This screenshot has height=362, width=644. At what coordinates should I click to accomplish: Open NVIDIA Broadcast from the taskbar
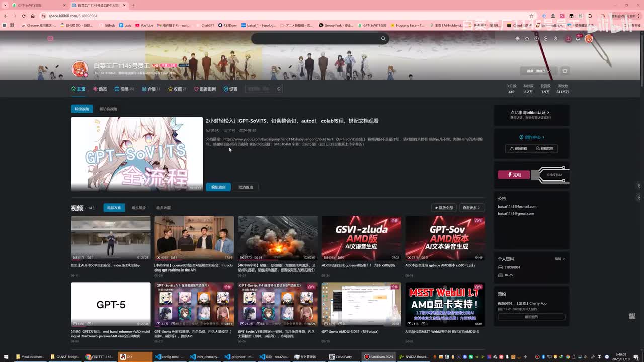coord(414,357)
